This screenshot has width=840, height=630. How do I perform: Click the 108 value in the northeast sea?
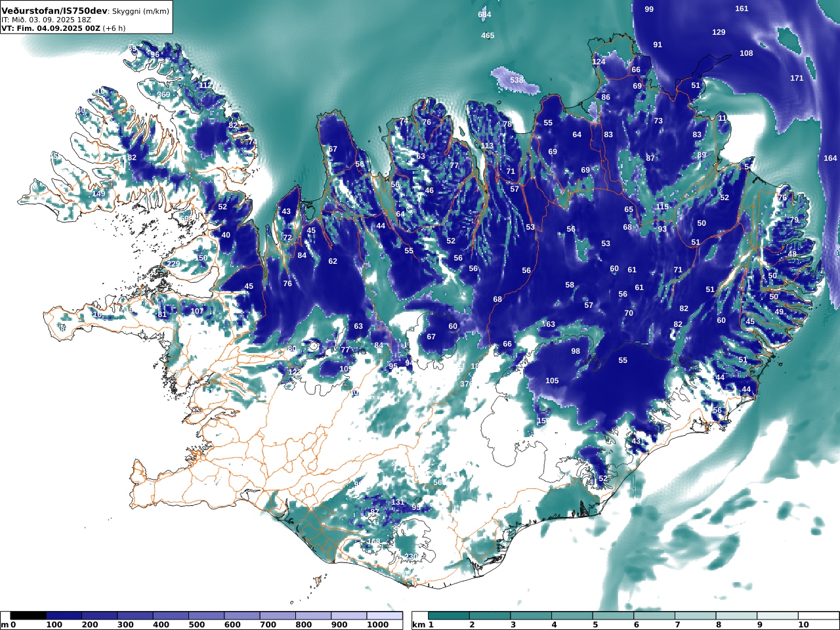(x=746, y=53)
